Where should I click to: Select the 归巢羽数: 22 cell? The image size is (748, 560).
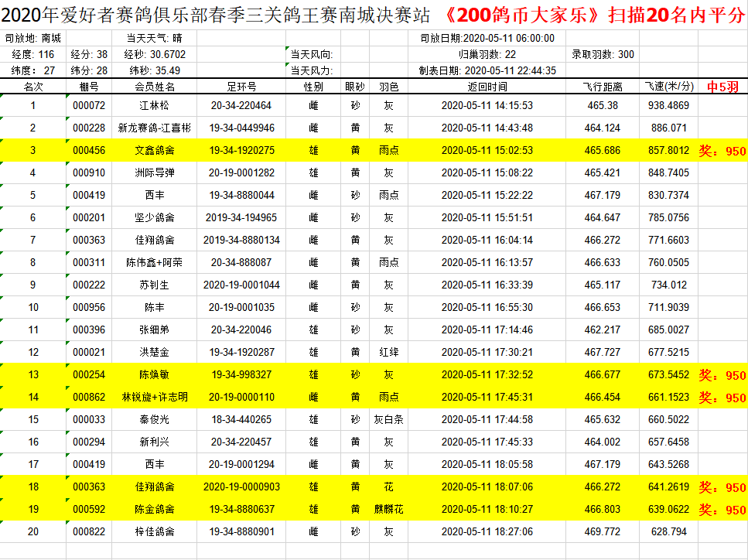click(x=487, y=54)
